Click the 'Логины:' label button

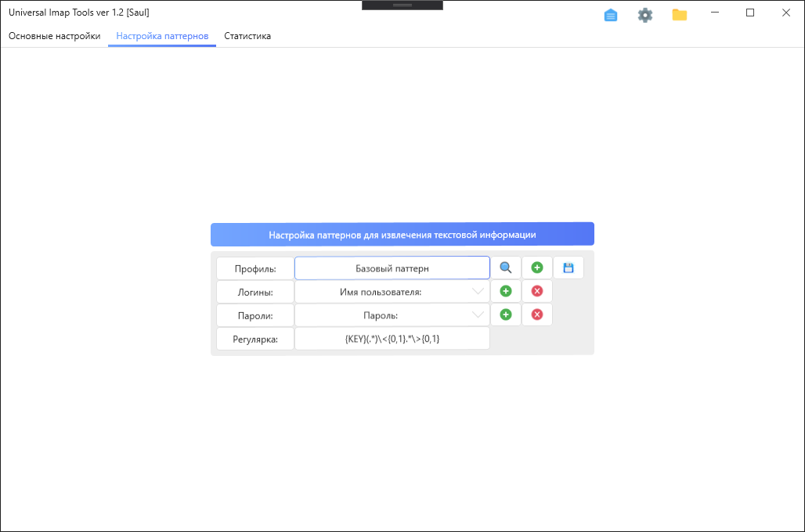[255, 292]
